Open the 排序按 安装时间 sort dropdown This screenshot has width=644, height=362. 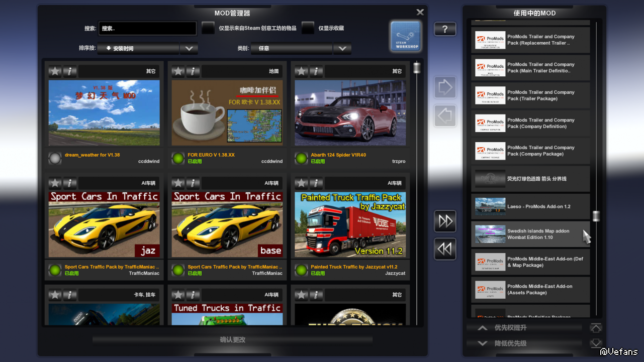pyautogui.click(x=147, y=49)
